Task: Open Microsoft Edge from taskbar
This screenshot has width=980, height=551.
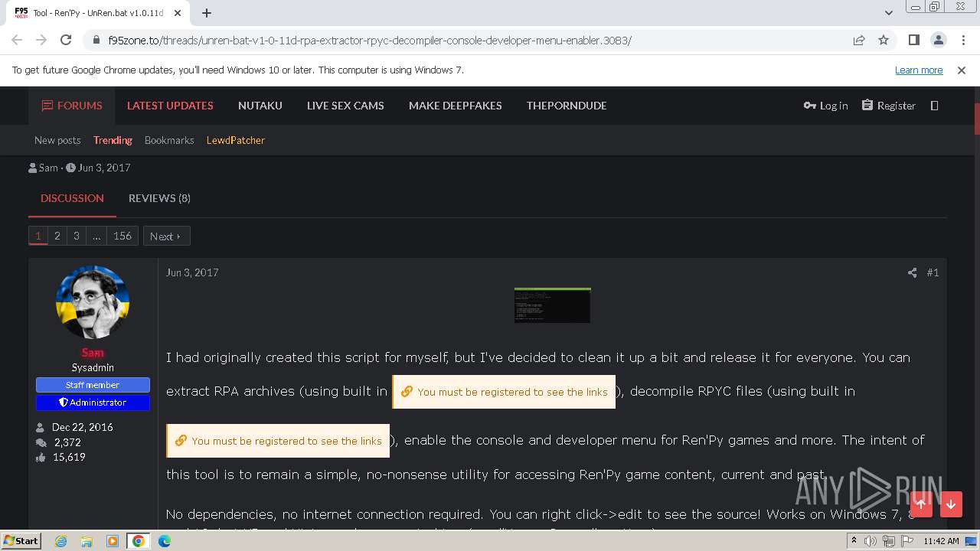Action: tap(165, 541)
